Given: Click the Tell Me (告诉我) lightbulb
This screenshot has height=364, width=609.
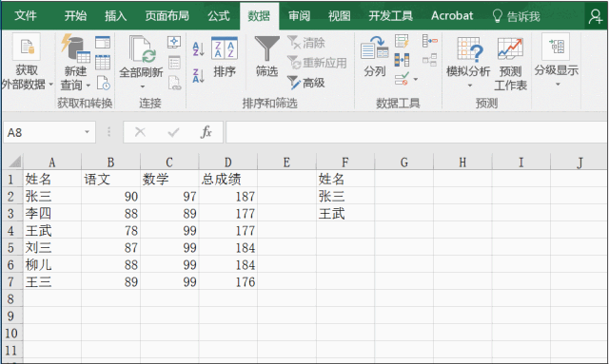Looking at the screenshot, I should pos(497,16).
